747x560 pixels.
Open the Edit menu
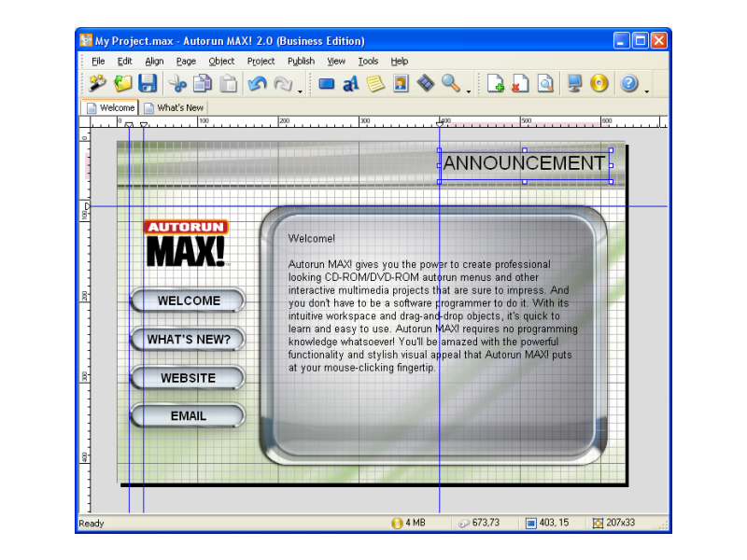(125, 61)
